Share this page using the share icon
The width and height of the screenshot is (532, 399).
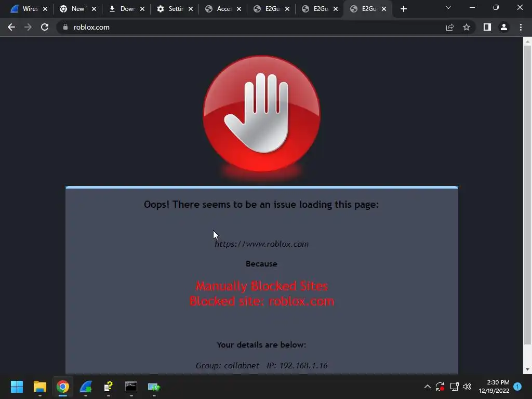[450, 27]
